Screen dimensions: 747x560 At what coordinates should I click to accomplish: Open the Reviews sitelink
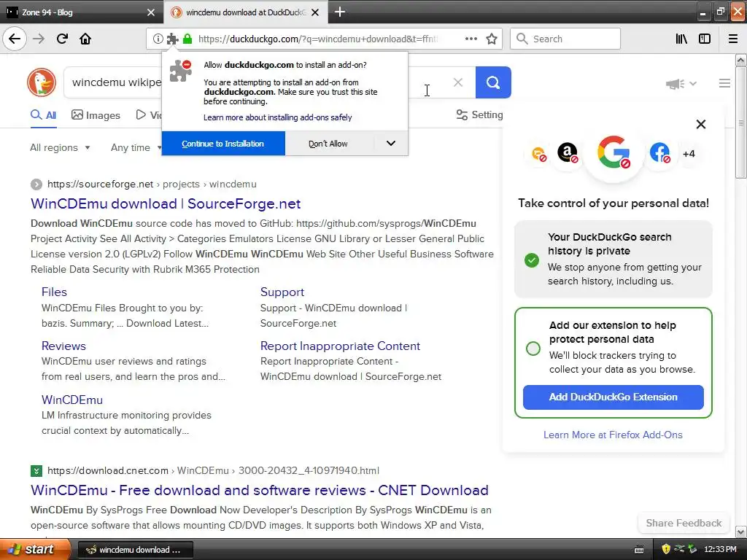[x=63, y=346]
